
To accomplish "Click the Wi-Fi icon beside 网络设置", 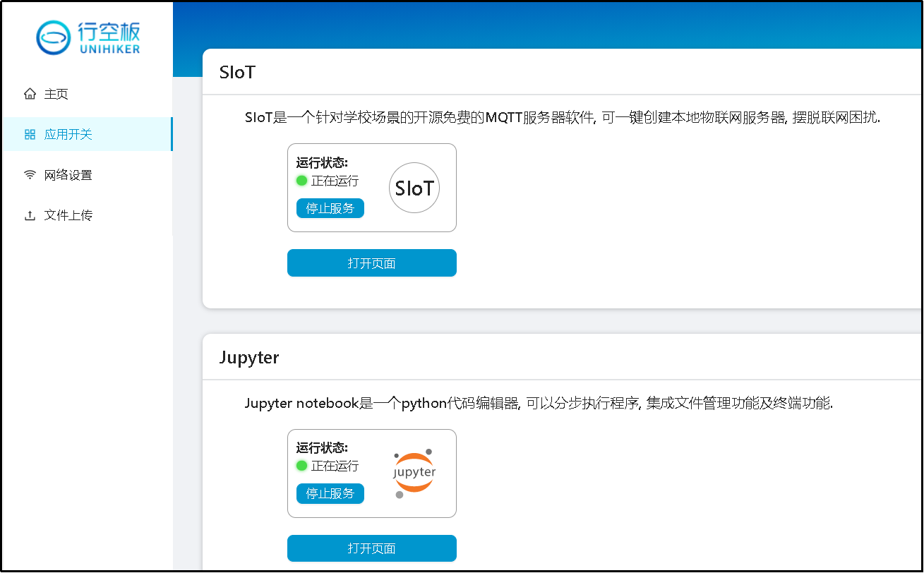I will [30, 174].
